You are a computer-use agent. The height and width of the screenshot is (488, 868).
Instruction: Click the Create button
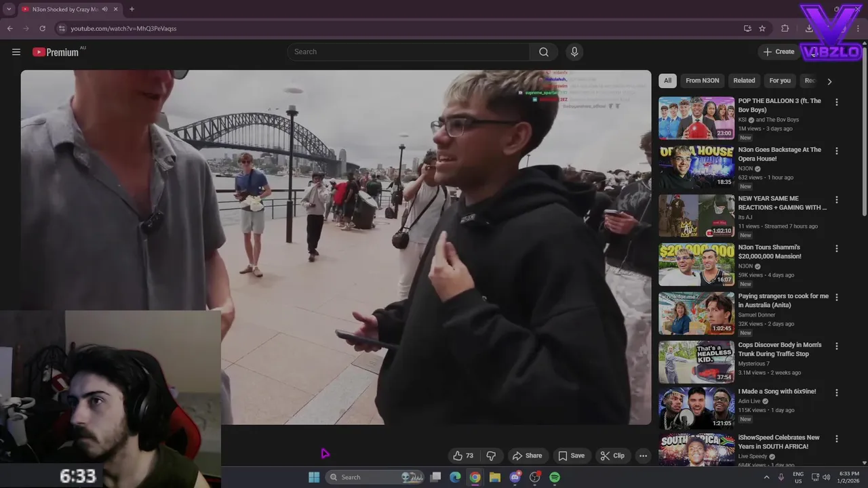coord(778,52)
